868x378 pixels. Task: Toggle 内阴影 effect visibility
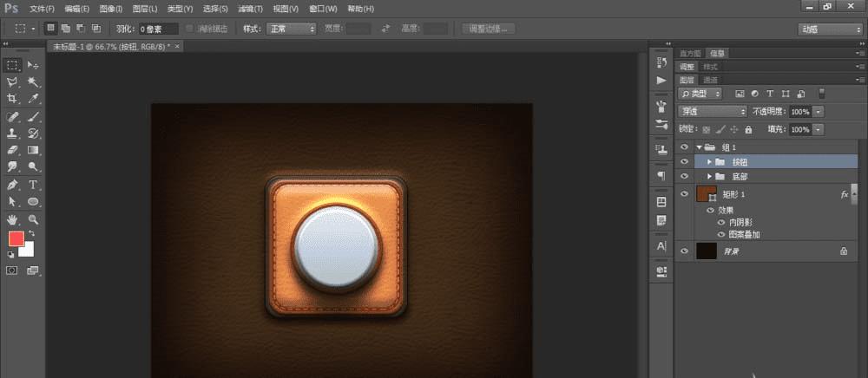(721, 222)
